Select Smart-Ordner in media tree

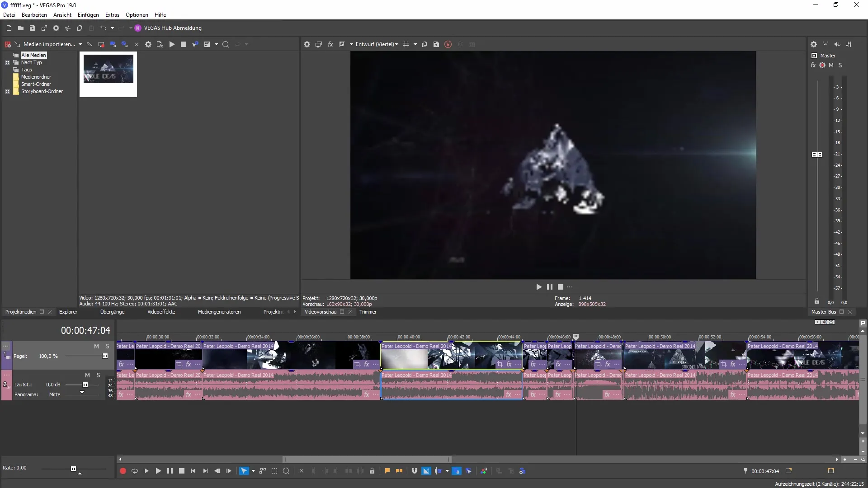[36, 84]
